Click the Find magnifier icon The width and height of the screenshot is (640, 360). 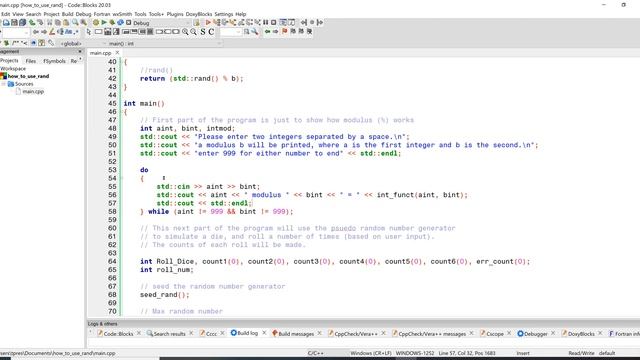point(75,22)
